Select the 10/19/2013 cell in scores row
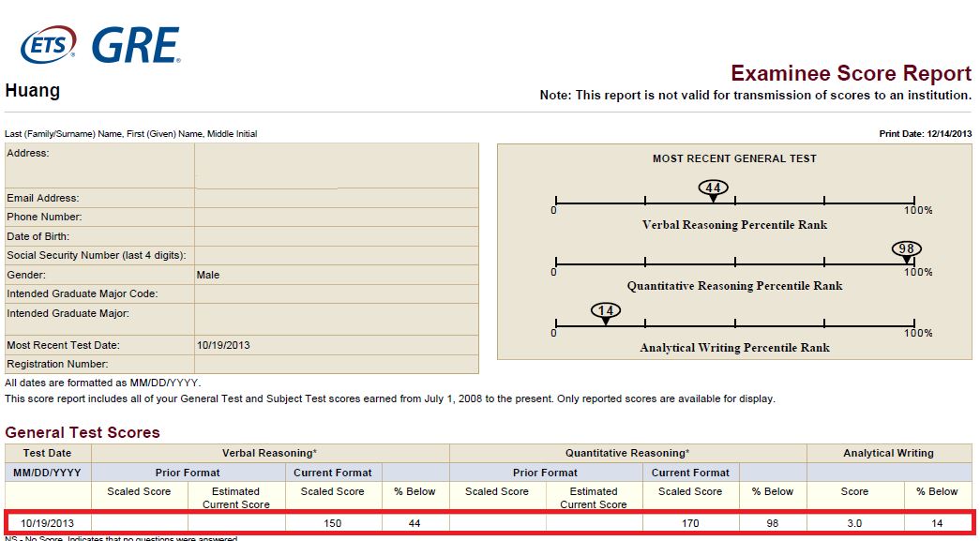Screen dimensions: 980x541 [48, 523]
